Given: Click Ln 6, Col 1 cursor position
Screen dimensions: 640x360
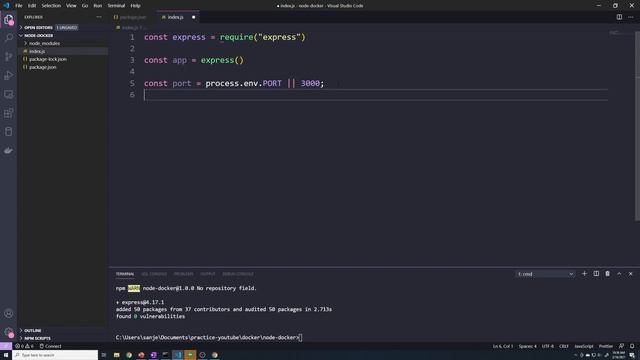Looking at the screenshot, I should 502,346.
